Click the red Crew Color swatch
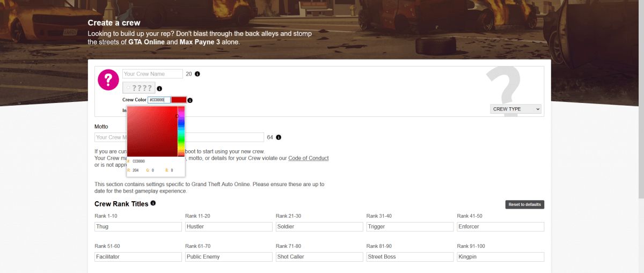This screenshot has width=644, height=273. (x=179, y=100)
